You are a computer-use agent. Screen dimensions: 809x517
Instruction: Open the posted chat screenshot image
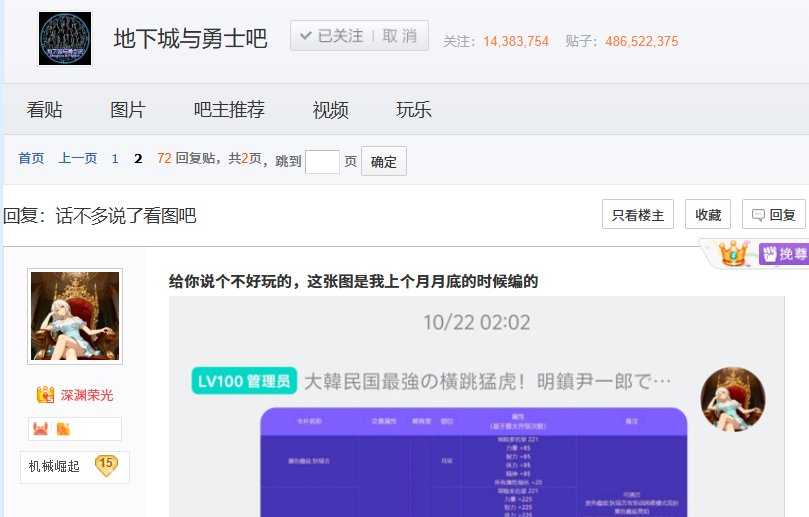477,407
